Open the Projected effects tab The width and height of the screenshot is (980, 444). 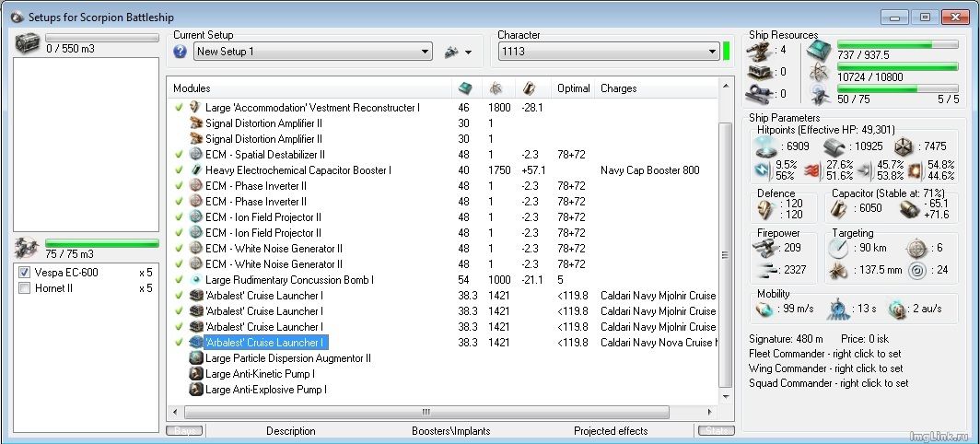(x=611, y=431)
